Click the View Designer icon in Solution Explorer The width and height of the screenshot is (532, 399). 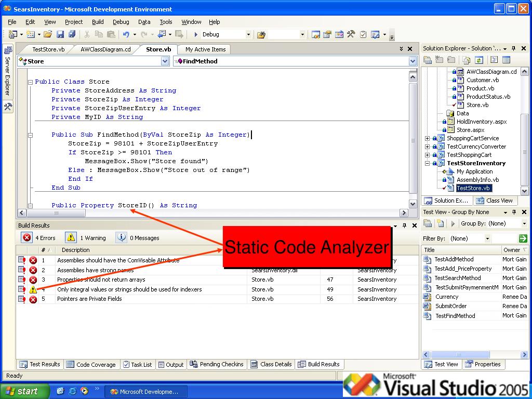point(506,60)
